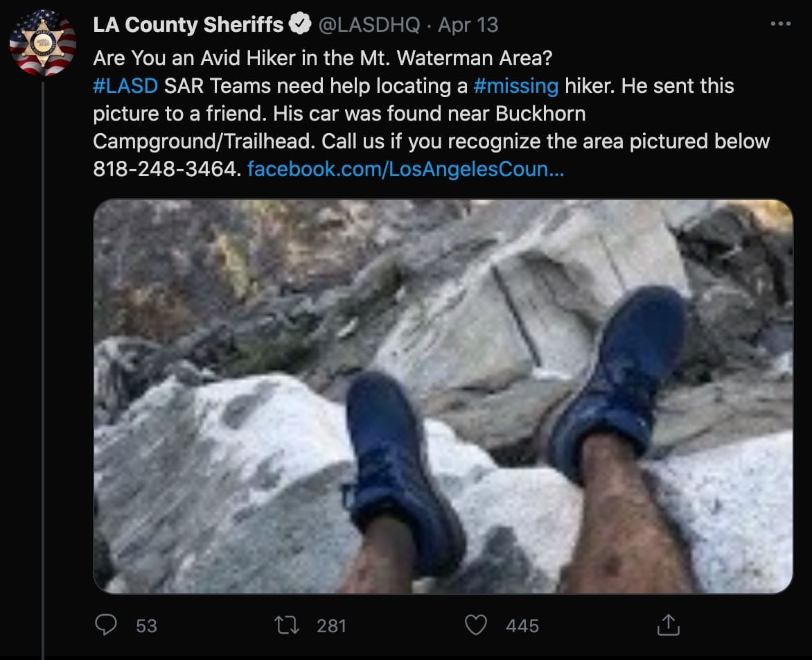The image size is (812, 660).
Task: Click the verified badge next to account name
Action: coord(300,25)
